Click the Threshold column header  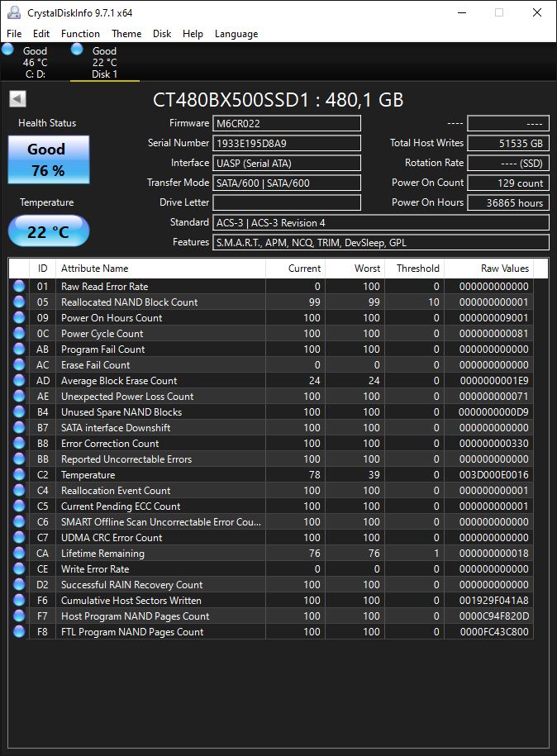point(414,269)
